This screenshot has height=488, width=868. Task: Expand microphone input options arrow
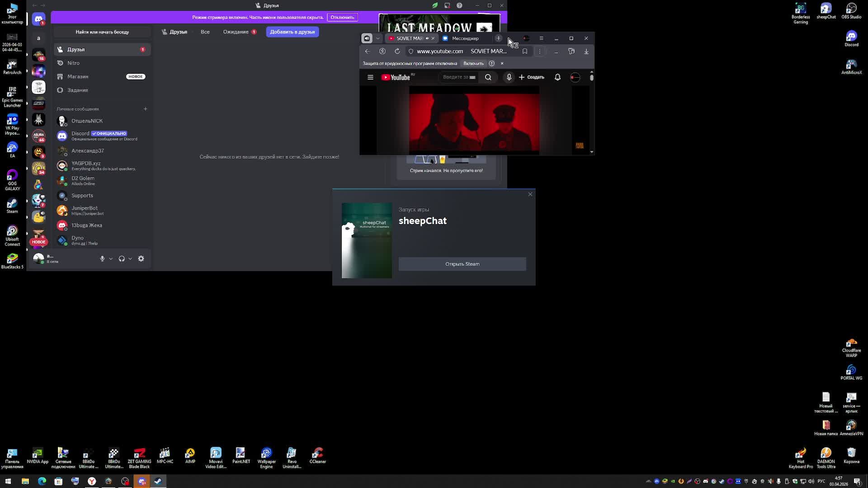(x=111, y=259)
